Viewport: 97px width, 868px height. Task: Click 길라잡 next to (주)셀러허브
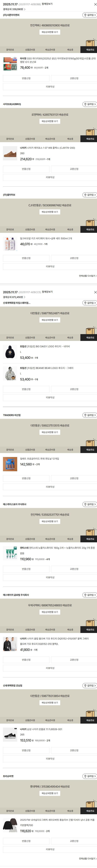[x=90, y=195]
